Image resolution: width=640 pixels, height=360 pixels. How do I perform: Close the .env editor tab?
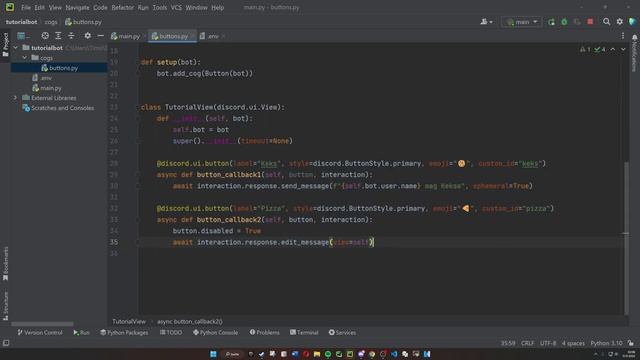point(224,36)
